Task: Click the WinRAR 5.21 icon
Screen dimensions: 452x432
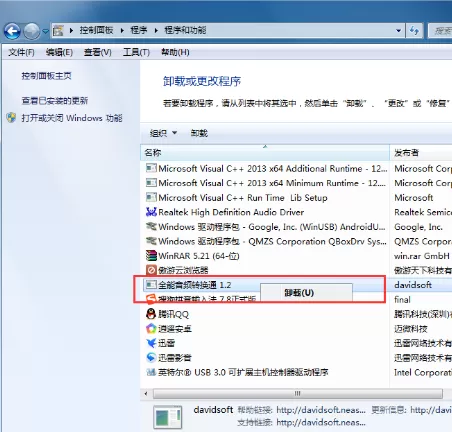Action: click(x=151, y=255)
